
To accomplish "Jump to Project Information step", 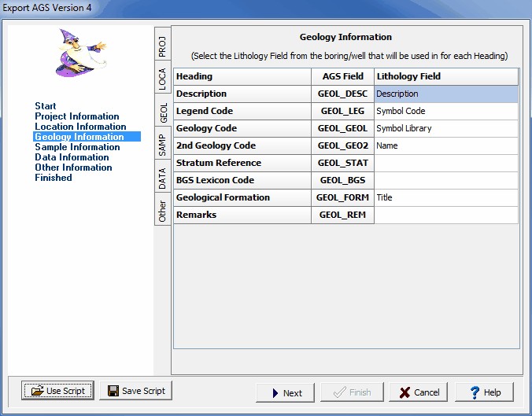I will click(x=77, y=116).
